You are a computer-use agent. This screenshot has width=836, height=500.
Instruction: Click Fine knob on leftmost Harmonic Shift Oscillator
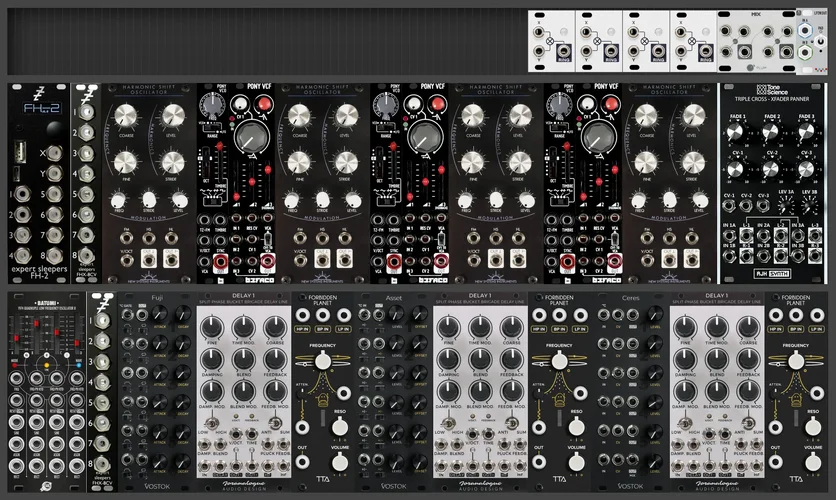[126, 163]
